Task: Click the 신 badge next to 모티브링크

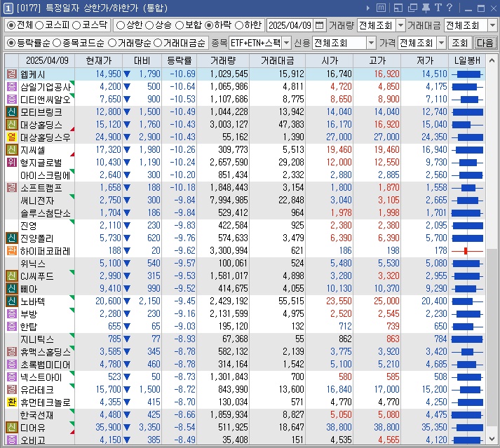Action: [11, 112]
